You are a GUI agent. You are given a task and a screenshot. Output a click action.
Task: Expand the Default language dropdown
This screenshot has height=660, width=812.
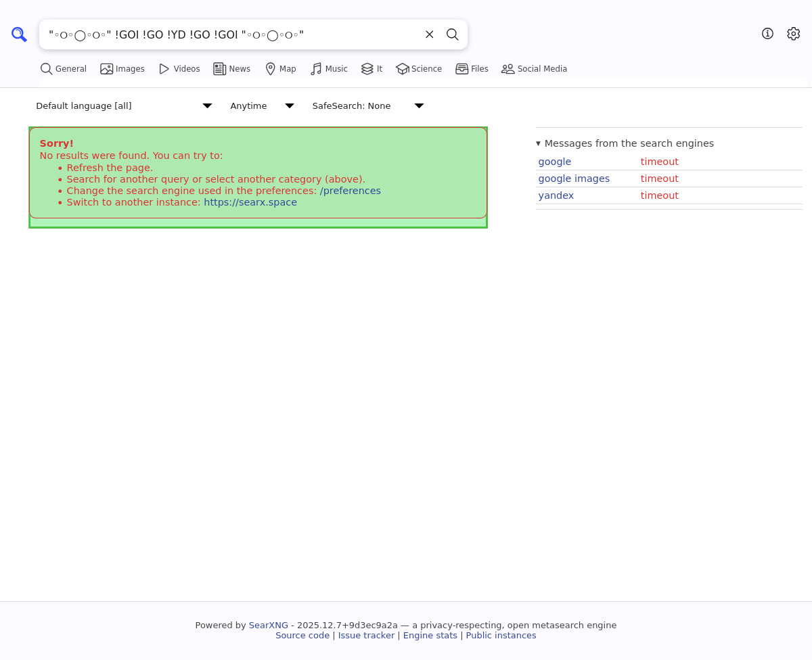pos(124,106)
